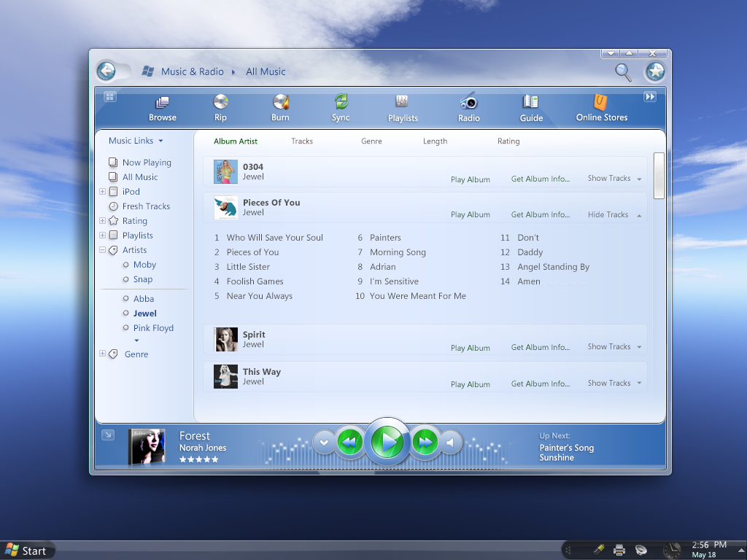Click the clock showing 2:56 PM
Image resolution: width=747 pixels, height=560 pixels.
click(x=709, y=545)
